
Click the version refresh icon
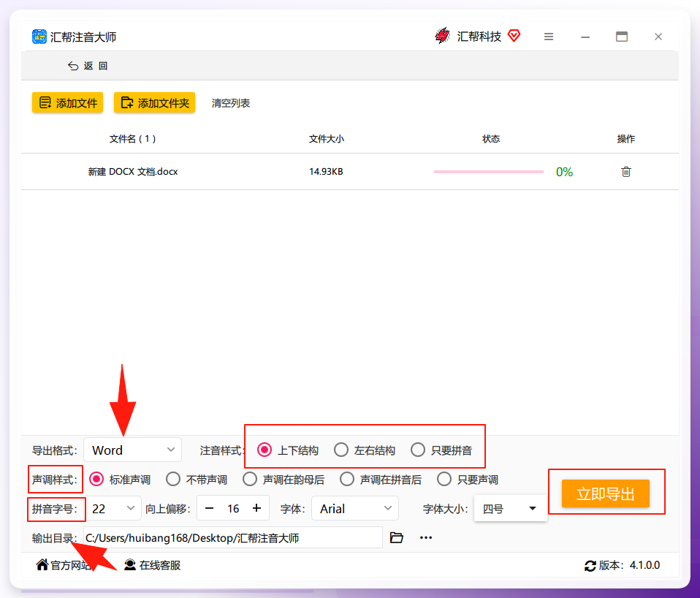[x=590, y=566]
